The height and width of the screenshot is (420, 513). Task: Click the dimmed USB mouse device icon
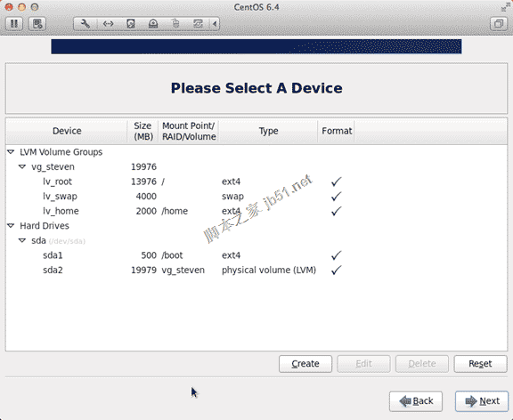pyautogui.click(x=175, y=24)
